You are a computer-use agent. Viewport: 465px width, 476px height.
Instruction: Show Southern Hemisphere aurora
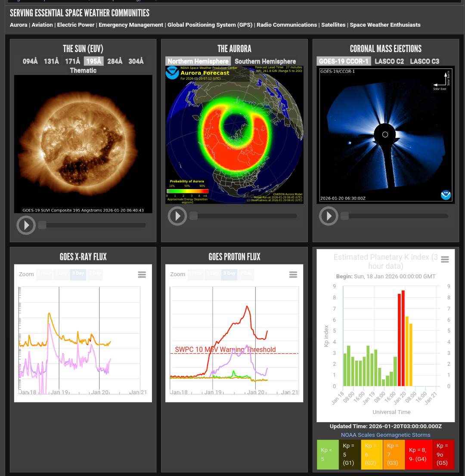pyautogui.click(x=265, y=61)
